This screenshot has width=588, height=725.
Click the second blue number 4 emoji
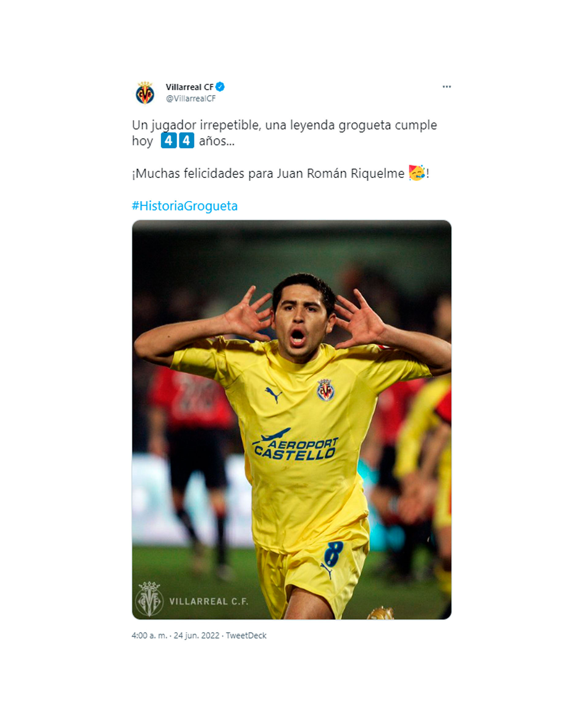tap(186, 141)
